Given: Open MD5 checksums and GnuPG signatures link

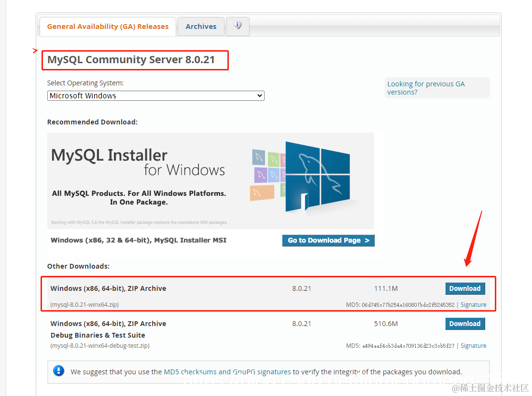Looking at the screenshot, I should 227,371.
